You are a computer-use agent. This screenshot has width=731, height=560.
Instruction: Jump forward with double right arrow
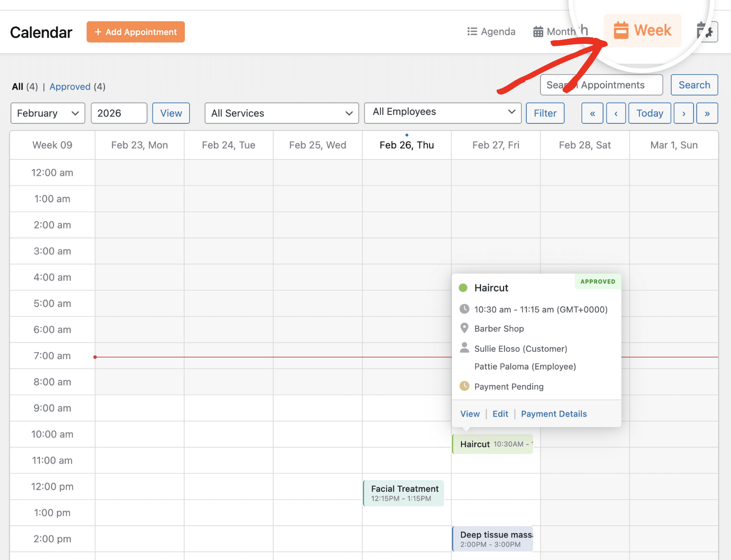click(x=707, y=113)
